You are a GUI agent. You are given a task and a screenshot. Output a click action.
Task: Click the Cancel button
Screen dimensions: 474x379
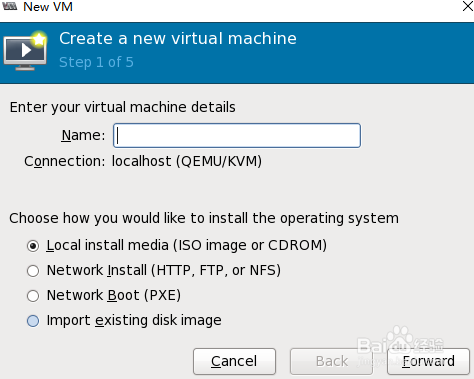point(234,361)
